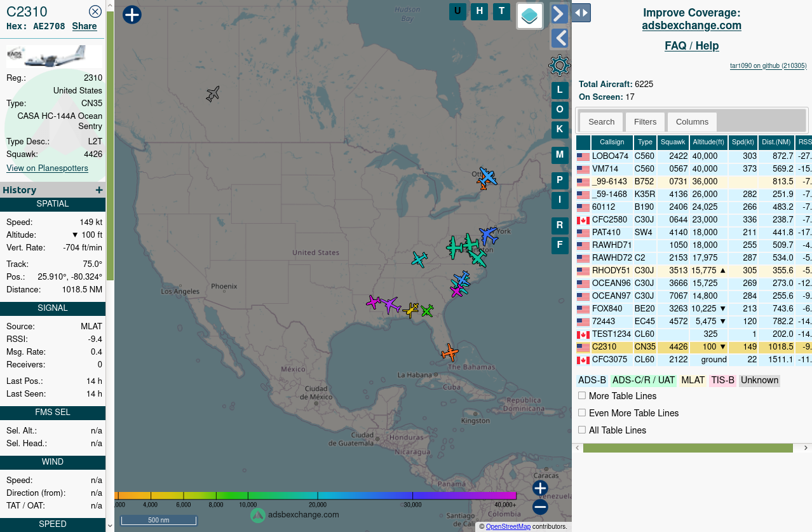Viewport: 812px width, 532px height.
Task: Click the expand sidebar plus icon on map
Action: [132, 15]
